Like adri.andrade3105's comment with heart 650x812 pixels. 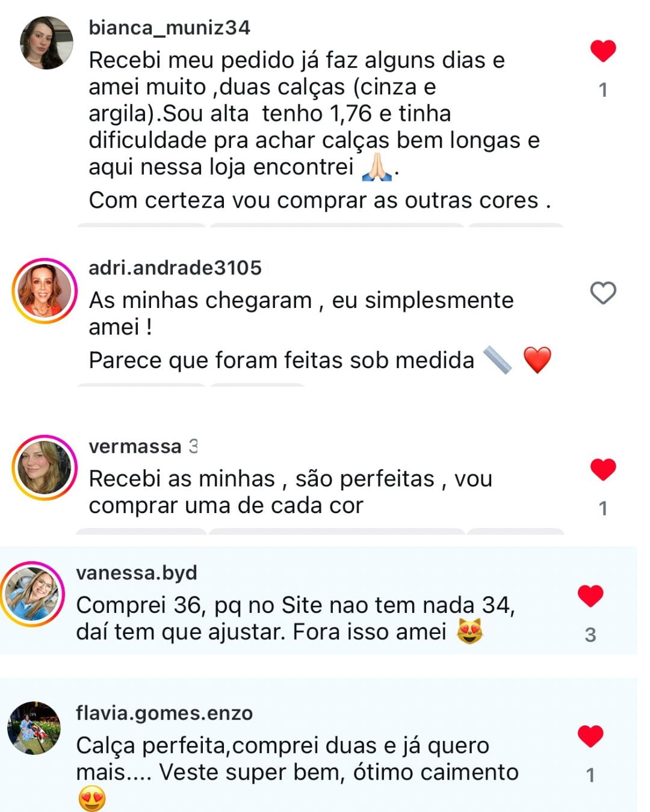602,293
